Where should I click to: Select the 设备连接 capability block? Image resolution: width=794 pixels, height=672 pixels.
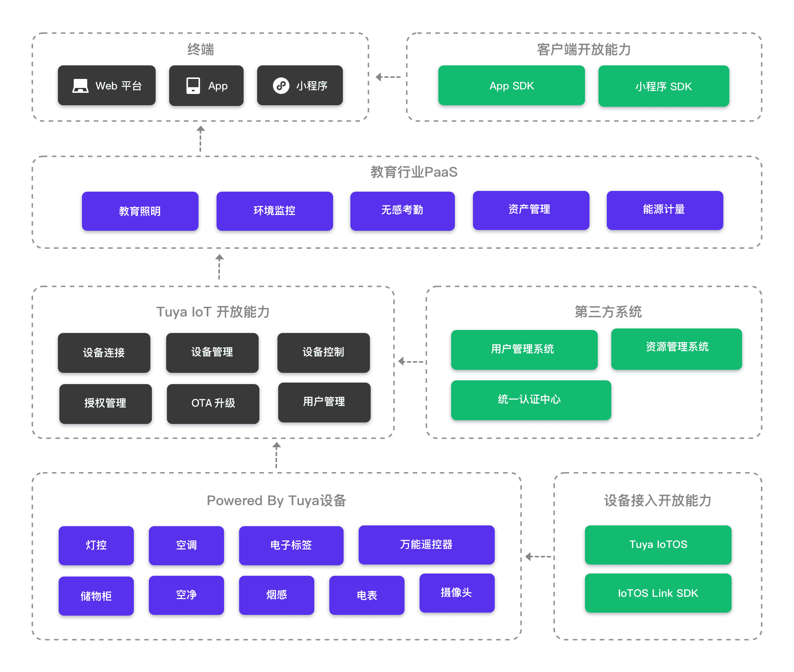click(104, 353)
